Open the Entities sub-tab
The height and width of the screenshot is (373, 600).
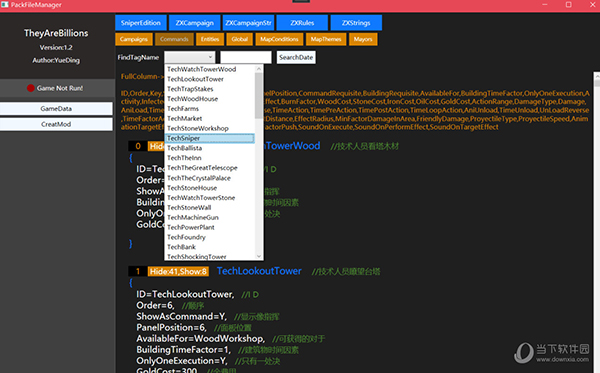(x=210, y=39)
